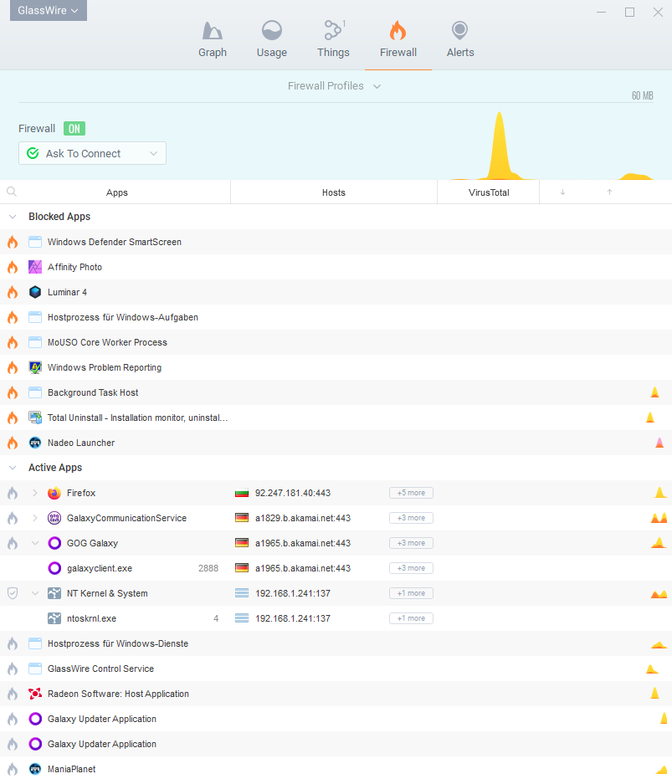Screen dimensions: 672x784
Task: Click the Bulgarian flag beside Firefox host
Action: pyautogui.click(x=242, y=493)
